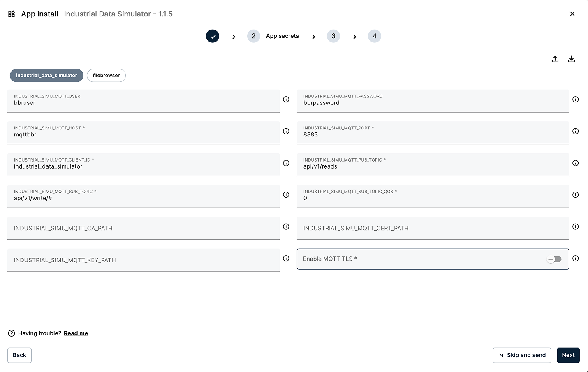Click the Next button
Viewport: 588px width, 372px height.
(x=568, y=355)
